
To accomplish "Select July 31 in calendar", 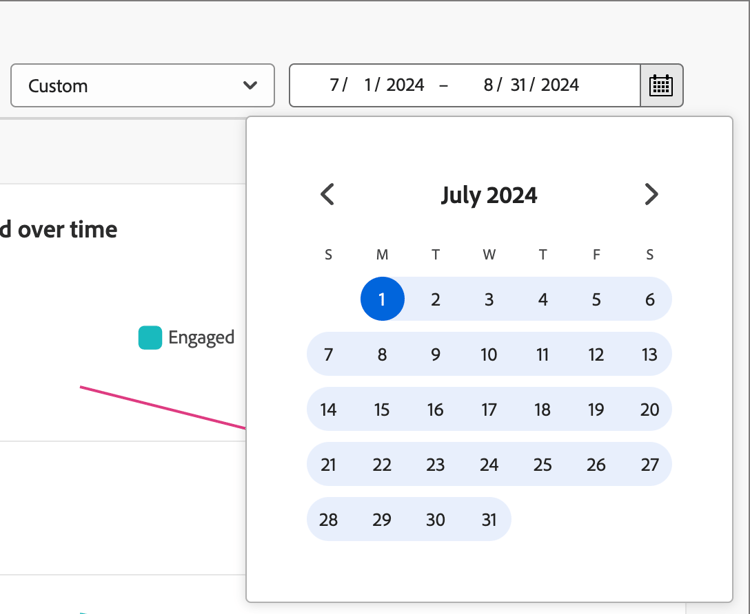I will coord(489,519).
